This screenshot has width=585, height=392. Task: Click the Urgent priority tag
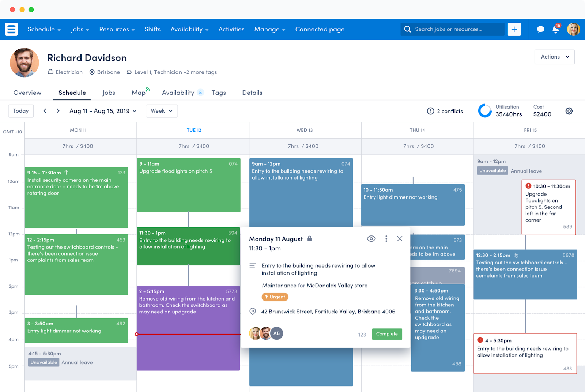pyautogui.click(x=275, y=297)
